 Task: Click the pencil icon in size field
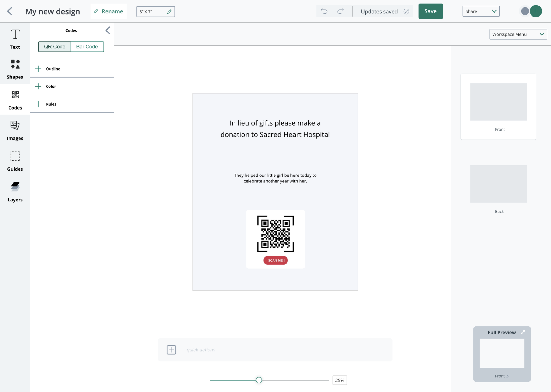(x=169, y=12)
